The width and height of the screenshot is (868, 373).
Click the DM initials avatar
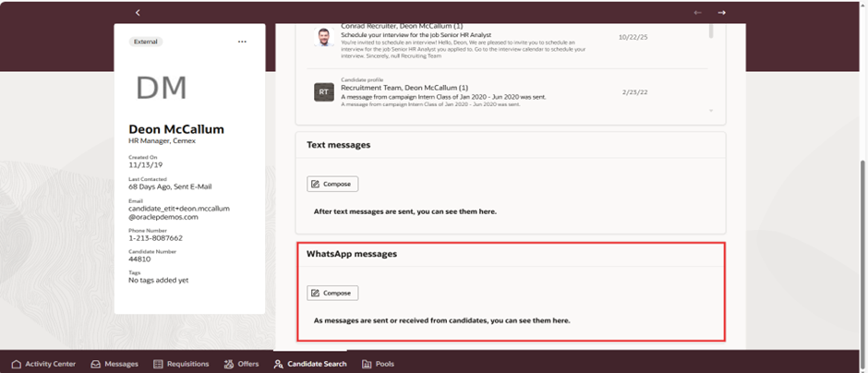(162, 88)
